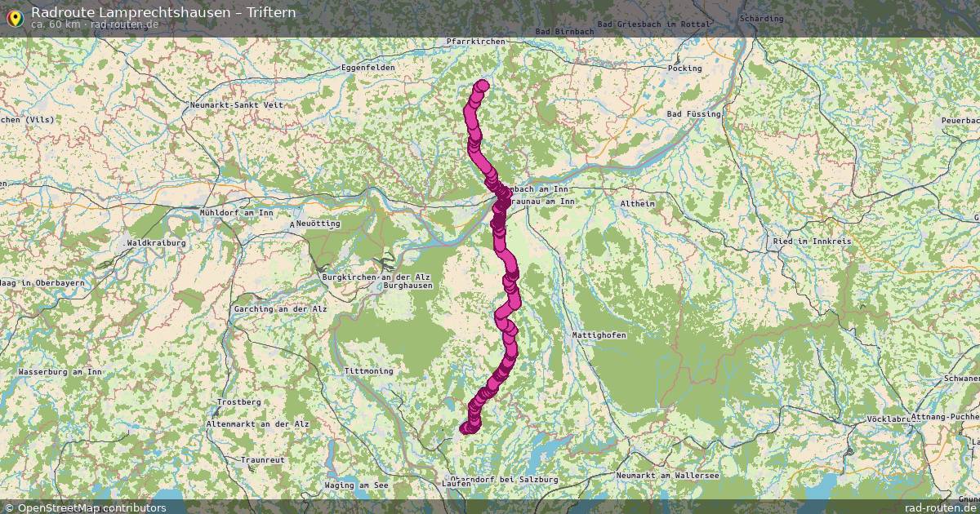Click the Altheim town label

638,203
